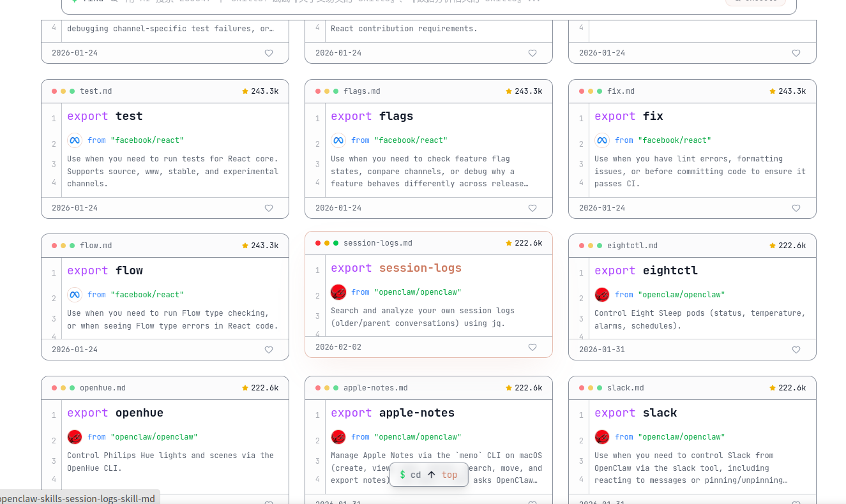This screenshot has width=846, height=504.
Task: Follow the "facebook/react" source link on the flow card
Action: tap(147, 295)
